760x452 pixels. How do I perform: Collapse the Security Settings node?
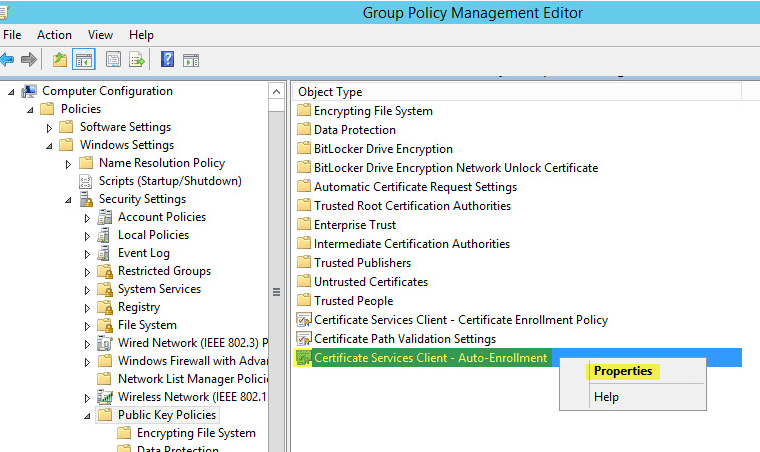point(68,200)
